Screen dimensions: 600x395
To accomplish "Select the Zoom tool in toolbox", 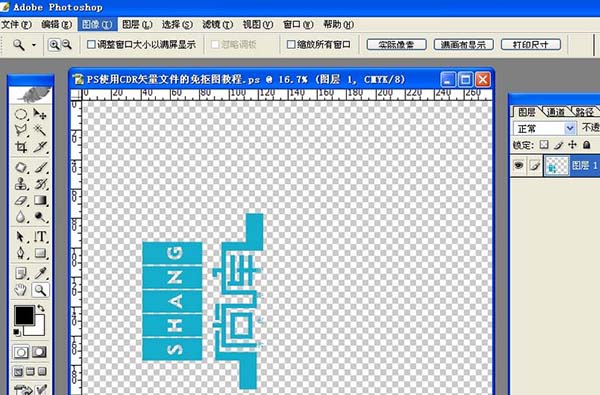I will (40, 290).
